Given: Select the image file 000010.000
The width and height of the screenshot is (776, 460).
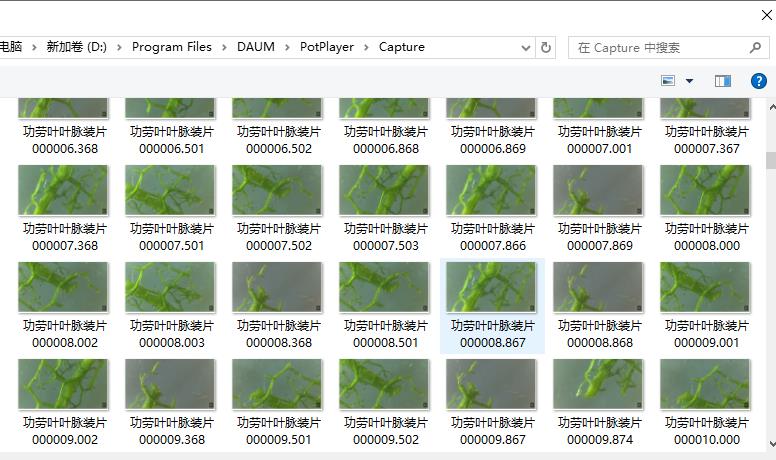Looking at the screenshot, I should pos(706,385).
